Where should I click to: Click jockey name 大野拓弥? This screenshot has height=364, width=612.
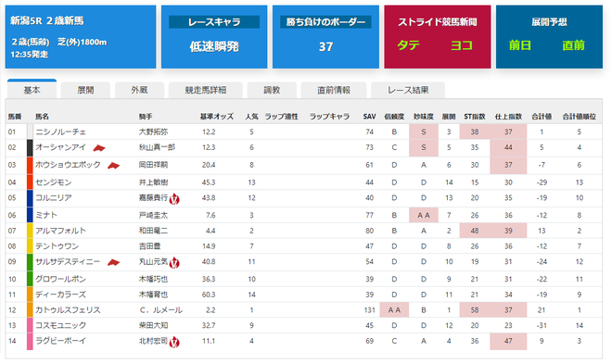153,132
